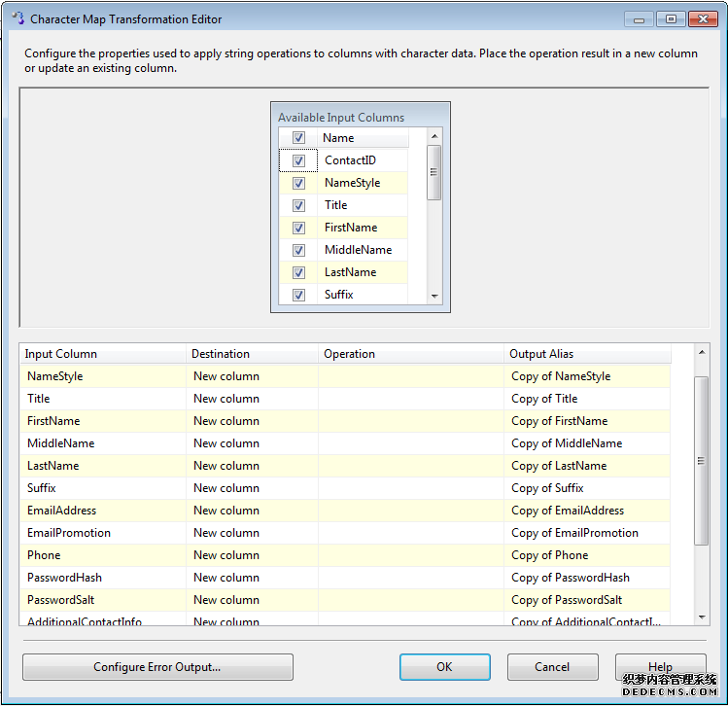
Task: Open Destination dropdown for Title row
Action: point(251,399)
